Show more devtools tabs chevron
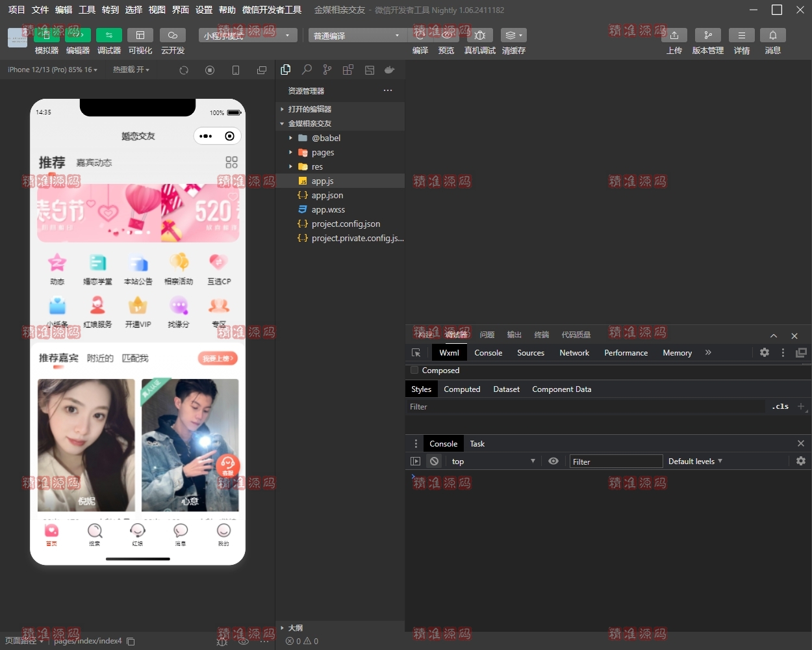This screenshot has height=650, width=812. pos(708,352)
